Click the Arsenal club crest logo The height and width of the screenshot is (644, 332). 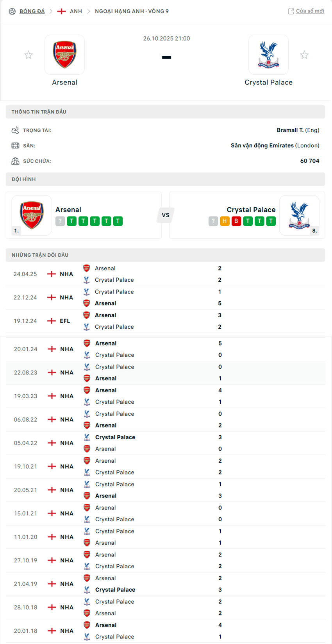pos(64,55)
